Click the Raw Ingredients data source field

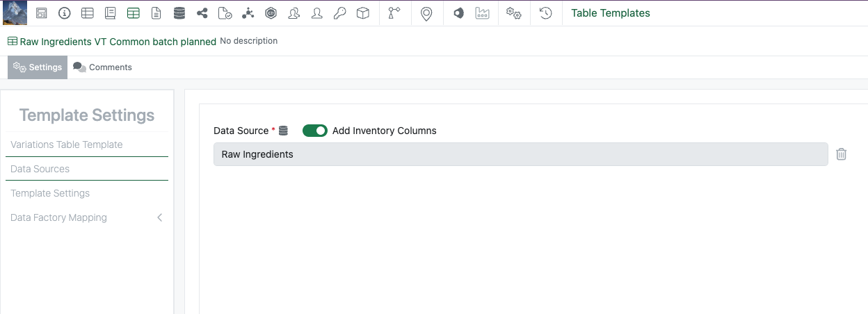pos(520,154)
